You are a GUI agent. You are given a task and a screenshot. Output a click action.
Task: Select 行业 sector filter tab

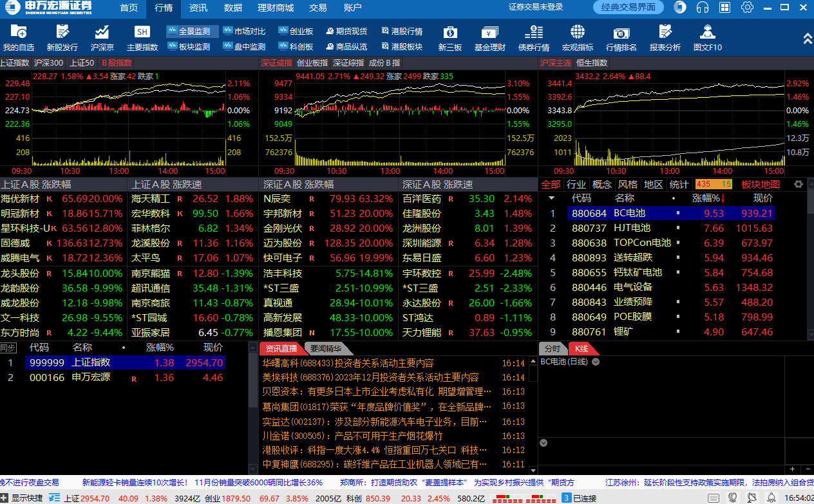click(x=576, y=184)
